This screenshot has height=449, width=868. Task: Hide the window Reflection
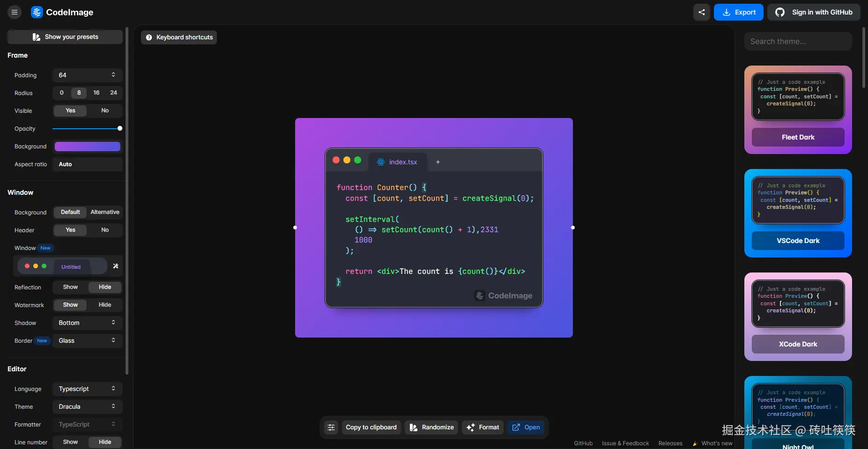105,287
